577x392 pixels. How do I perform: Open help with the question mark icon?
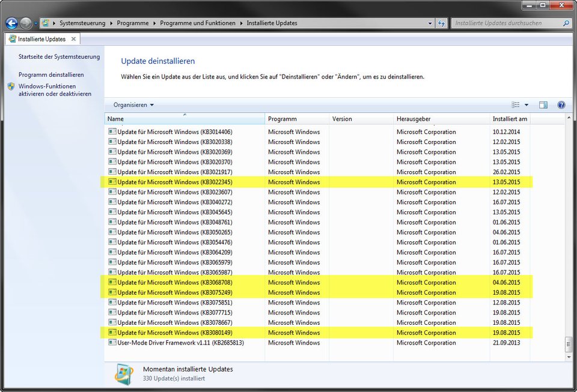(x=561, y=105)
